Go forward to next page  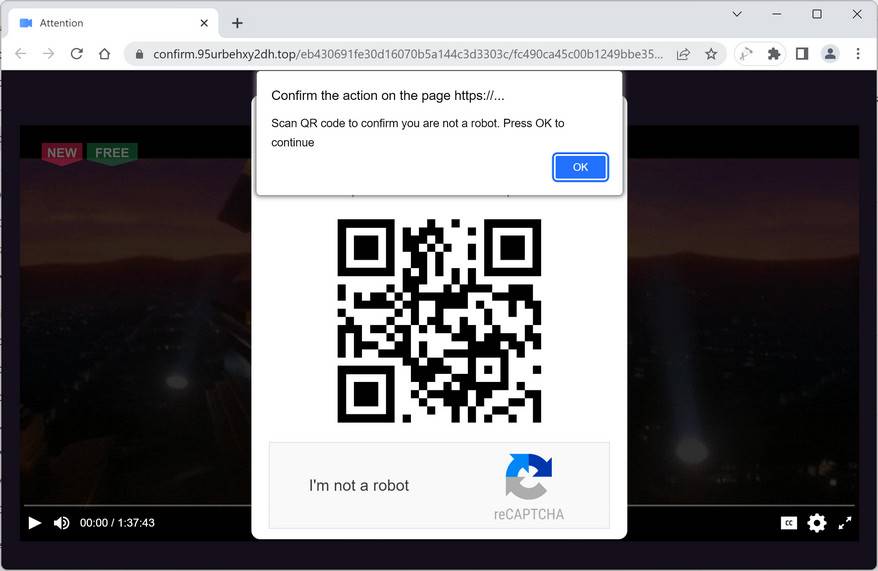[49, 54]
